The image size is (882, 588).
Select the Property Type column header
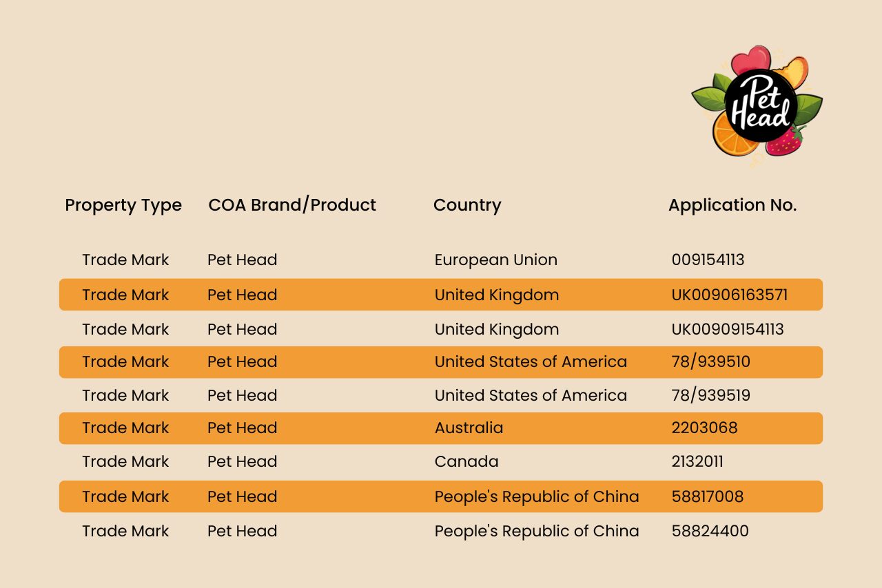123,205
